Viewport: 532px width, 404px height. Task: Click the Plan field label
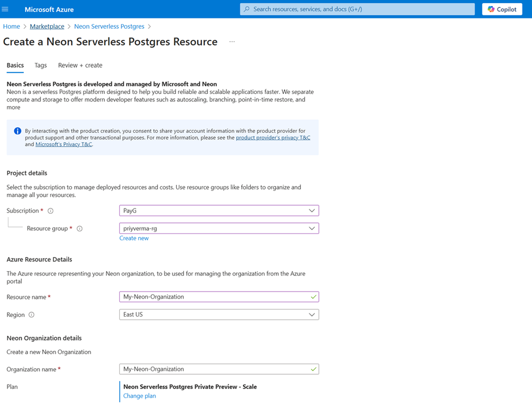12,387
